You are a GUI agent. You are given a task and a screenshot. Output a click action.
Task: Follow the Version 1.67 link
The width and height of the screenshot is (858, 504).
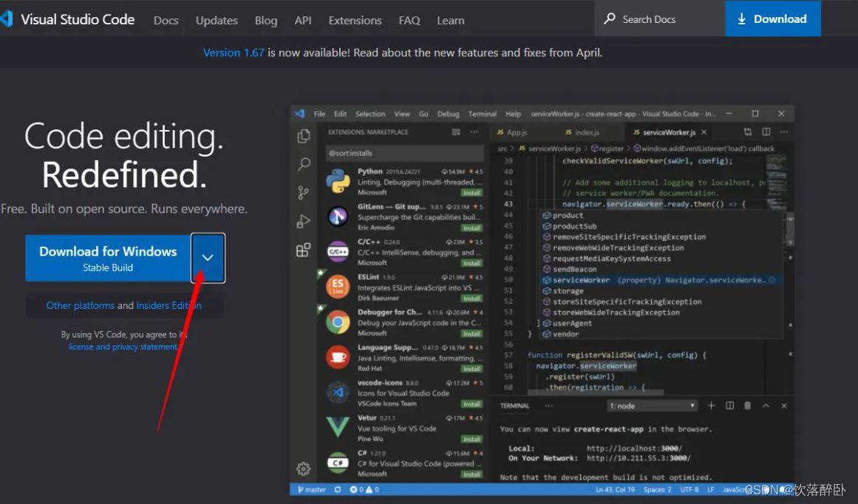pos(234,52)
